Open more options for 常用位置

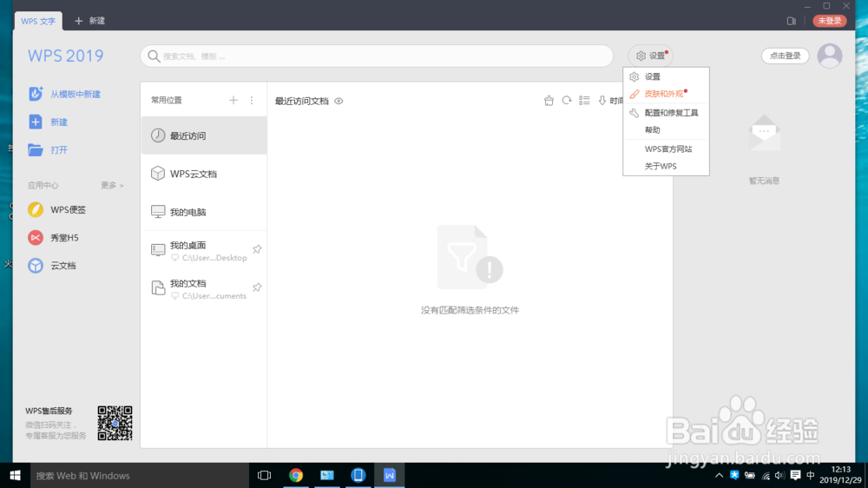pyautogui.click(x=252, y=100)
